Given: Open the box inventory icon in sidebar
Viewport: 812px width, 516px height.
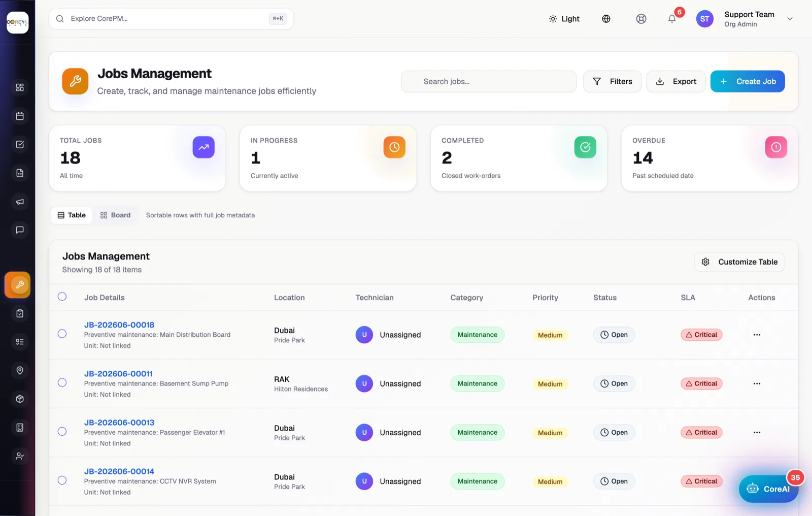Looking at the screenshot, I should [20, 399].
